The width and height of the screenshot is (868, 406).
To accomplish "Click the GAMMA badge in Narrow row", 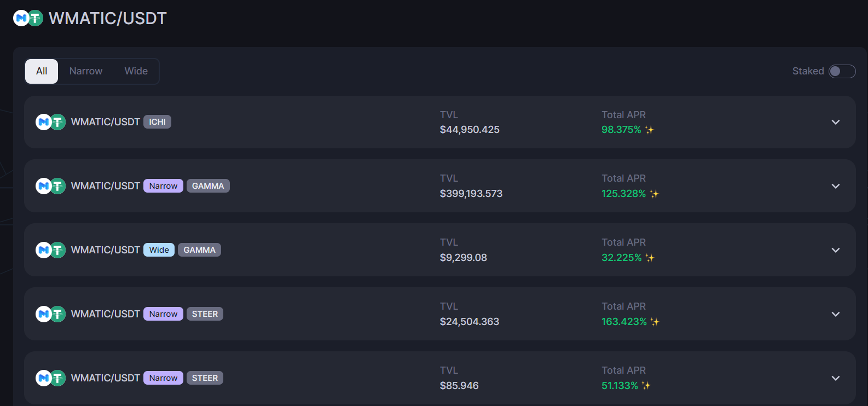I will (x=208, y=186).
